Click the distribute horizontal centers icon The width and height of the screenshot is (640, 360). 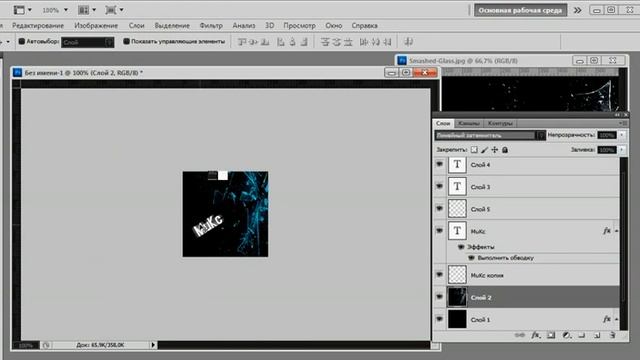[376, 42]
